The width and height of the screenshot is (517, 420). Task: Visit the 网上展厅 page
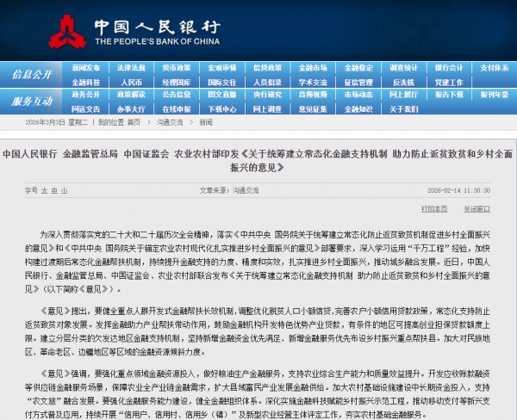(x=403, y=95)
